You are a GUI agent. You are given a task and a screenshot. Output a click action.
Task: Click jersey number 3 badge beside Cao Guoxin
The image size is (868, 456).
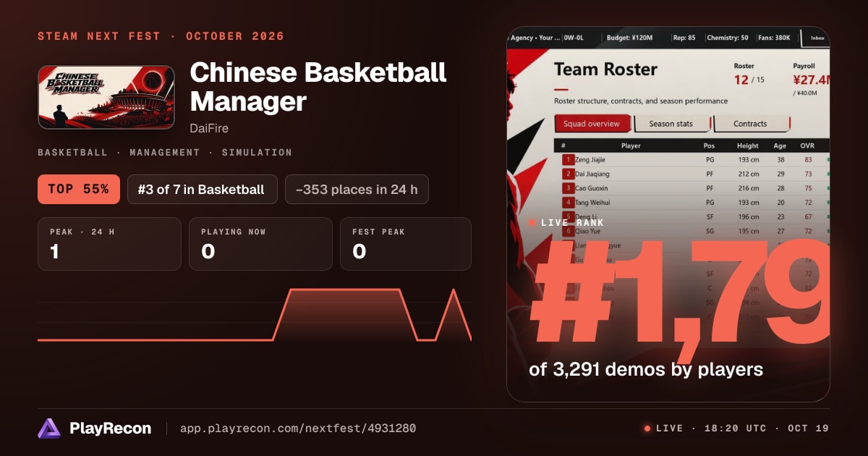click(569, 188)
